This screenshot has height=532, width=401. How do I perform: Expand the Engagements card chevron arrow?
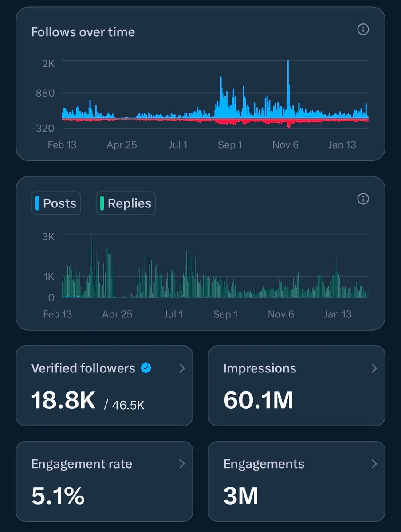click(374, 464)
